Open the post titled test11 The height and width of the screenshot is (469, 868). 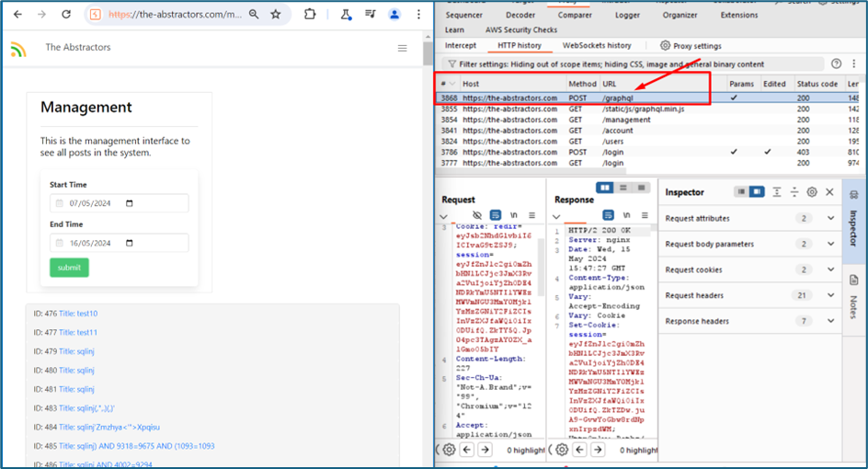[x=78, y=332]
